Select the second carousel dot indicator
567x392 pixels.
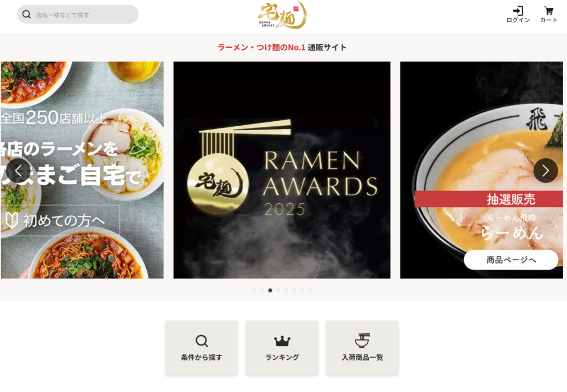262,290
